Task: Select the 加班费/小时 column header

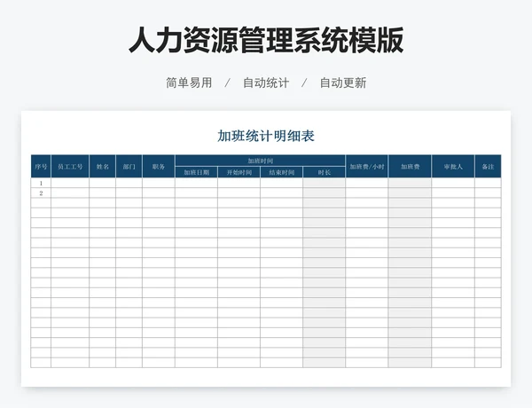Action: pyautogui.click(x=367, y=167)
